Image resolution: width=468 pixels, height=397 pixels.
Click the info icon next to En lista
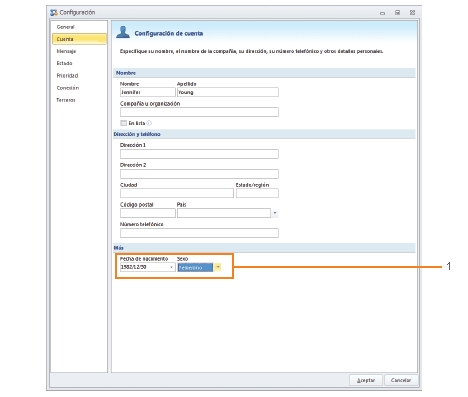[149, 123]
